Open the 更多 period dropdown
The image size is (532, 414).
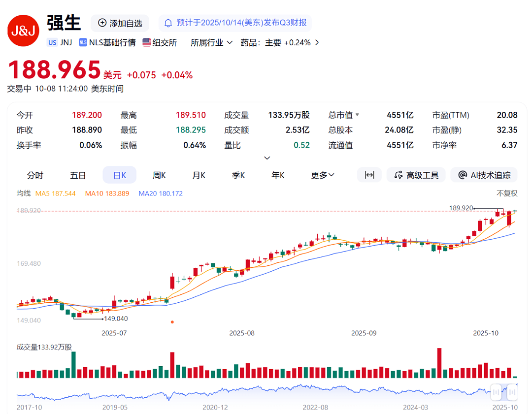click(x=322, y=175)
